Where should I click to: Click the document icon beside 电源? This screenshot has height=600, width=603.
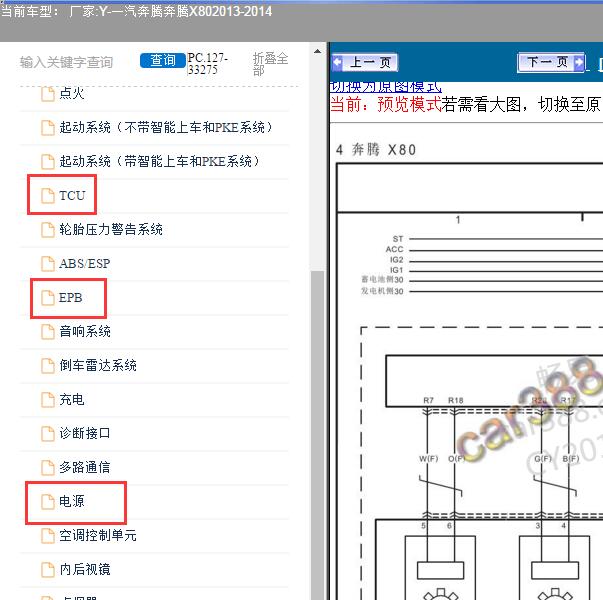[x=48, y=502]
